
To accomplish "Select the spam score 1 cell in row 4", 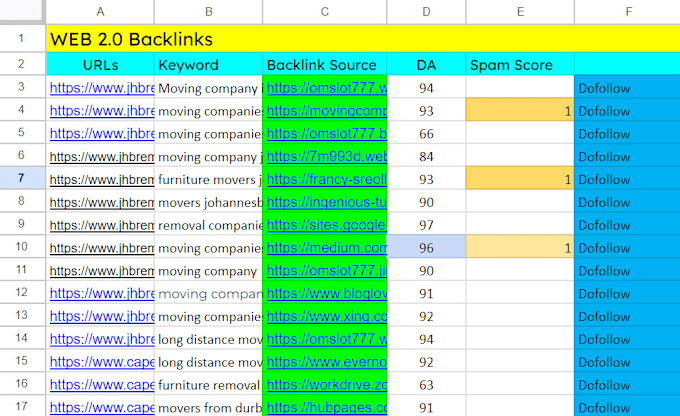I will 520,111.
